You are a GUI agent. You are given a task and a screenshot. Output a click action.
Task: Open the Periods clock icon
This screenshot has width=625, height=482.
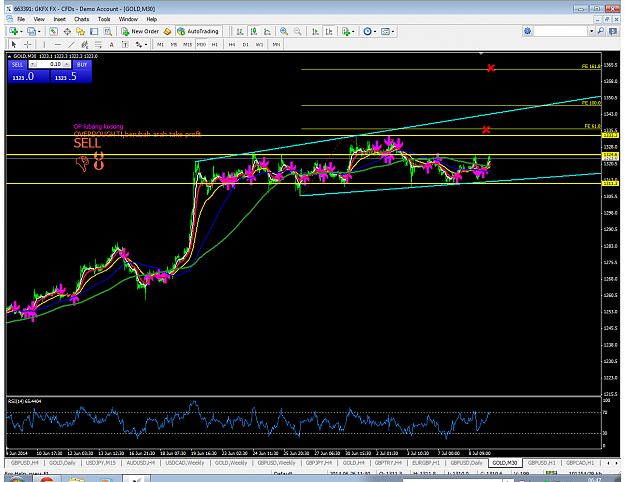[x=367, y=31]
